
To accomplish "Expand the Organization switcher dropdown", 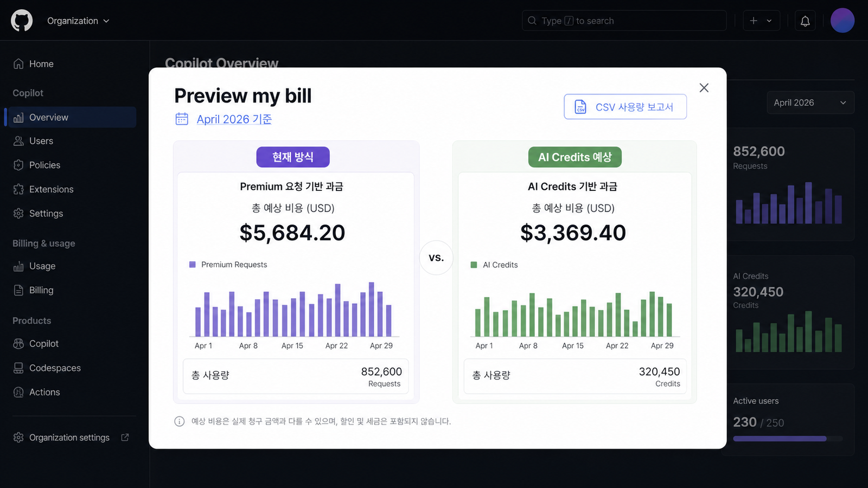I will [x=78, y=21].
